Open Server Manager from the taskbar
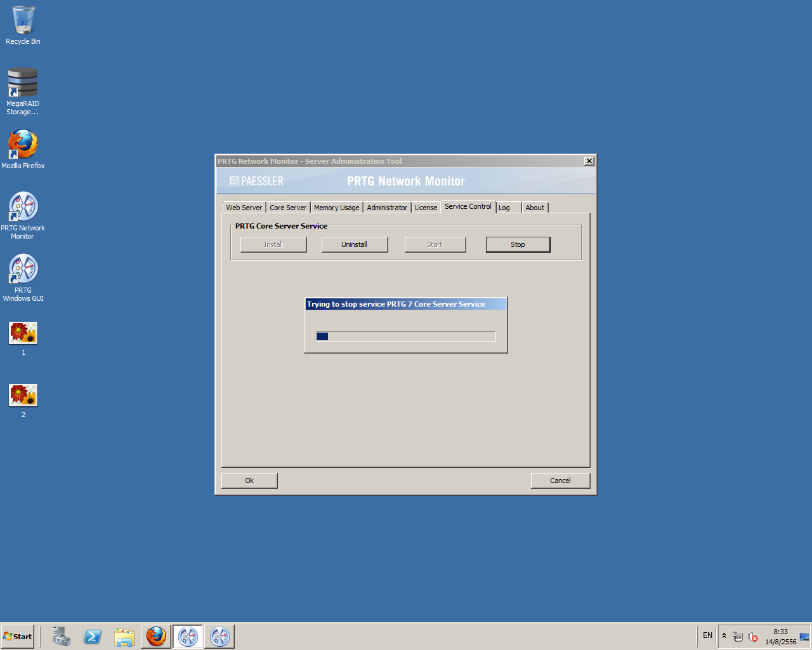812x650 pixels. point(61,636)
